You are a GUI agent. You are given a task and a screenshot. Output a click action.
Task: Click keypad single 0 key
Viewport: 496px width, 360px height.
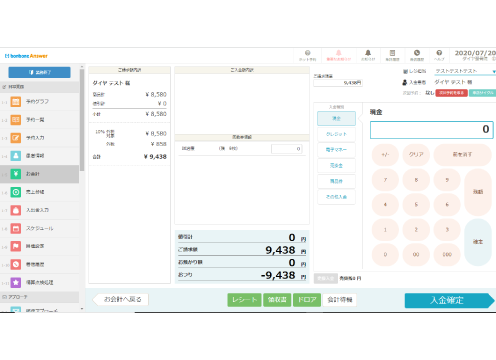pos(385,255)
